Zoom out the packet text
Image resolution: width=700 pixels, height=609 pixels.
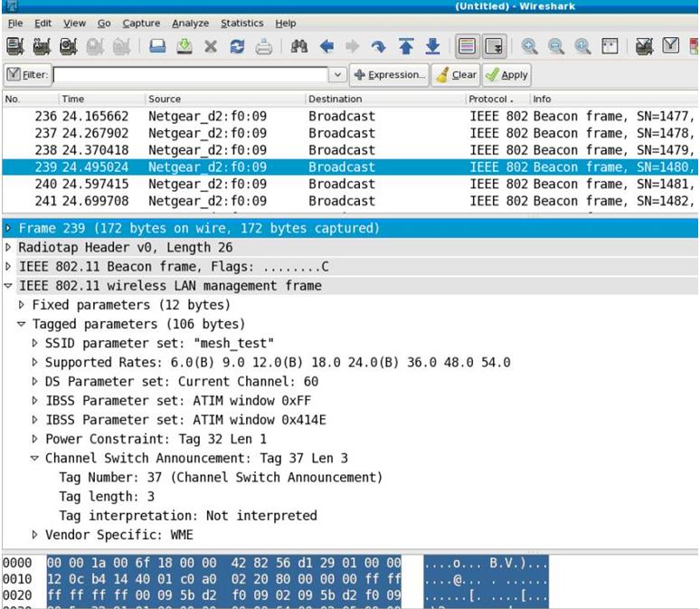click(556, 46)
